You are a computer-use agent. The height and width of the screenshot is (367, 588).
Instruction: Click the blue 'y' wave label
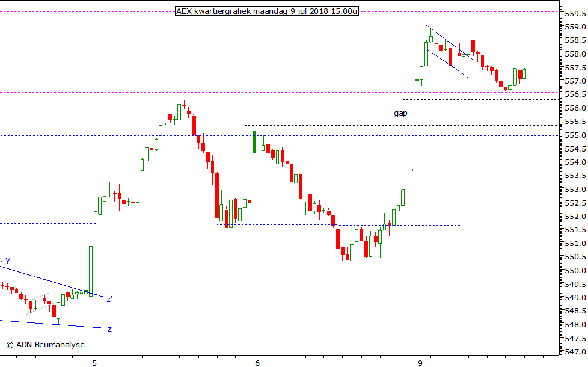(x=7, y=260)
